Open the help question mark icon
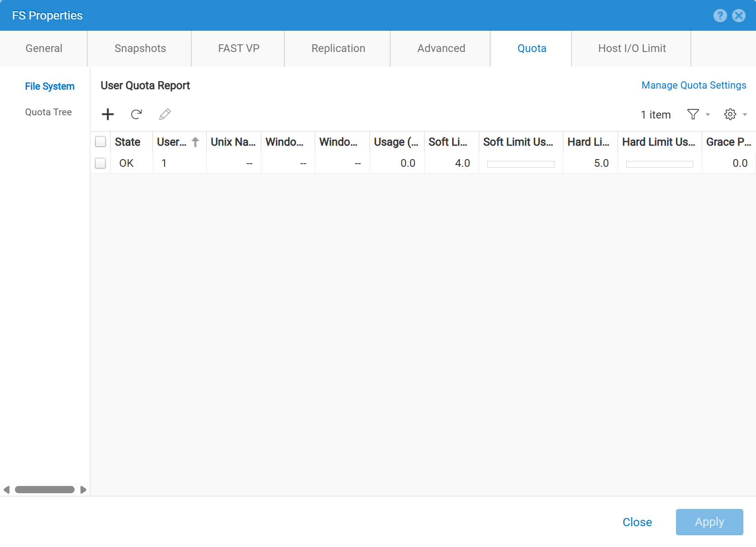 (720, 16)
